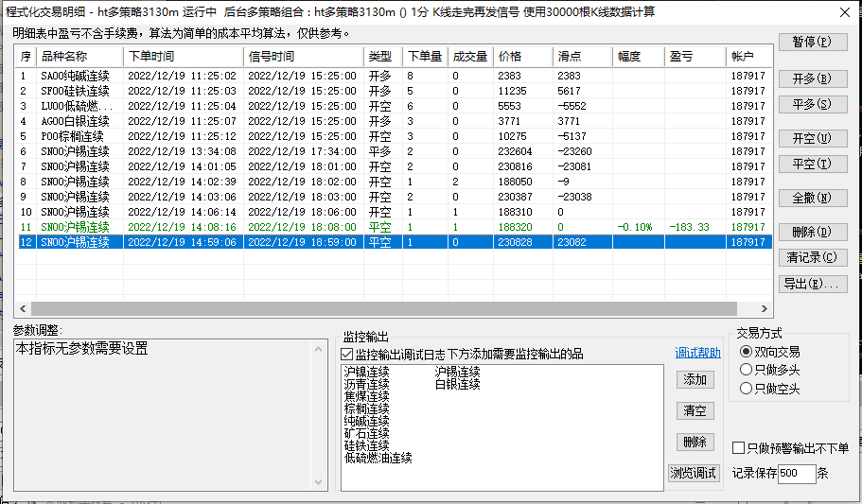
Task: Click the 平空(T) close short button
Action: 813,164
